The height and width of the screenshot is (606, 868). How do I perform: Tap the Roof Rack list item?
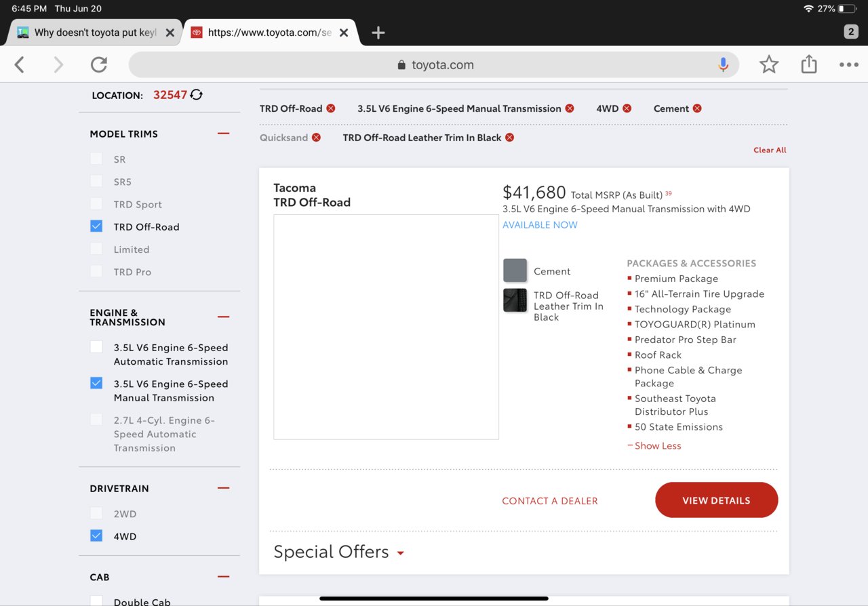click(658, 355)
